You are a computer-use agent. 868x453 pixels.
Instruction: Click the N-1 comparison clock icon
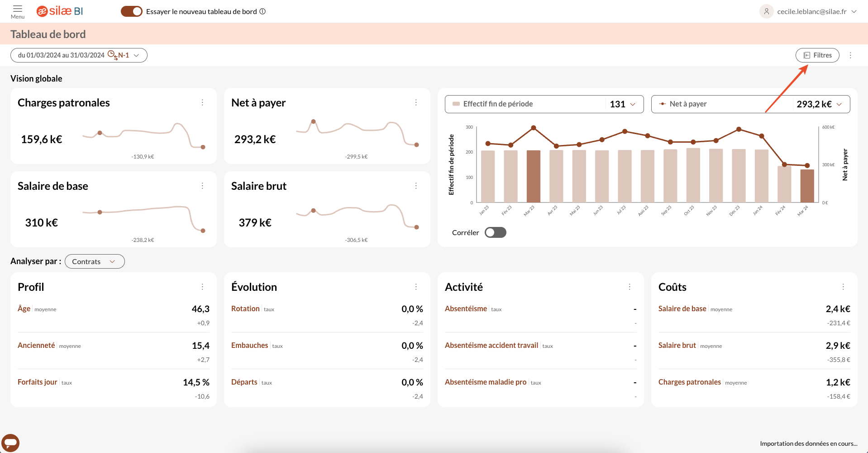coord(112,55)
